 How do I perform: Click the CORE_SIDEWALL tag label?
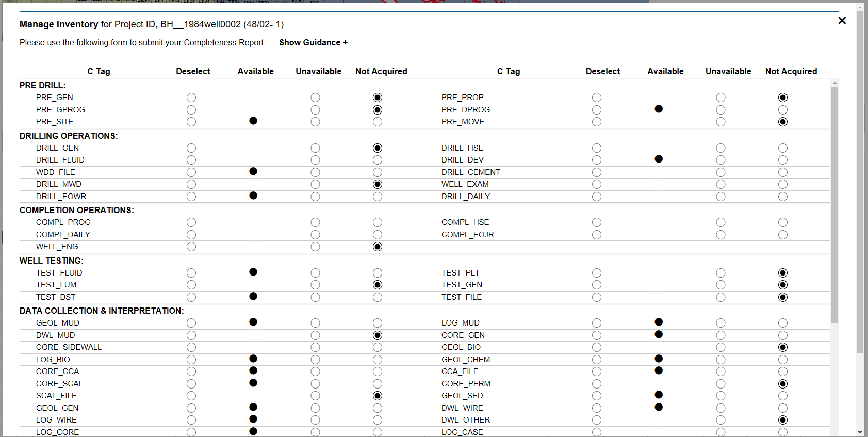pyautogui.click(x=69, y=347)
